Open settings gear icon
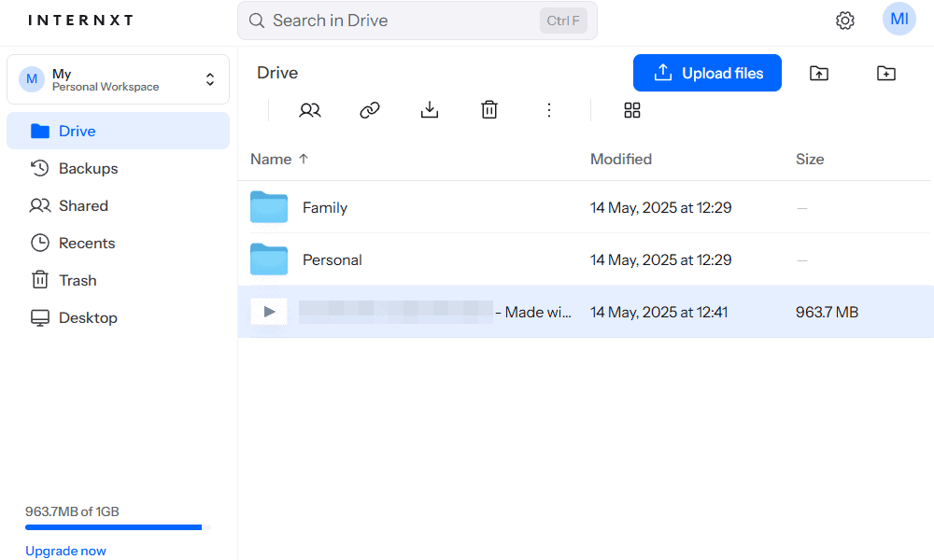The height and width of the screenshot is (560, 934). pos(844,21)
